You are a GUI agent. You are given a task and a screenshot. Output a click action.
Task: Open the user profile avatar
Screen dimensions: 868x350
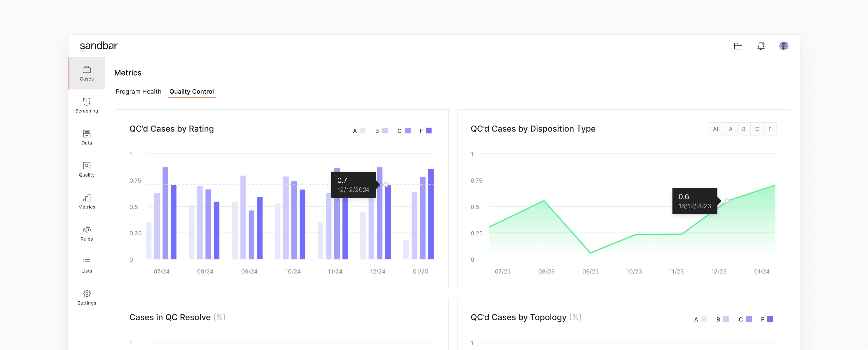point(783,46)
